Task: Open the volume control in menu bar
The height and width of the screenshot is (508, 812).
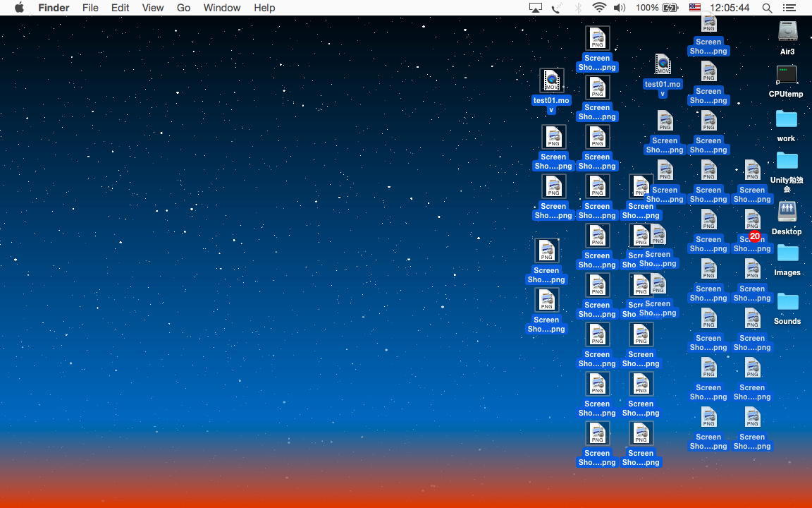Action: [620, 8]
